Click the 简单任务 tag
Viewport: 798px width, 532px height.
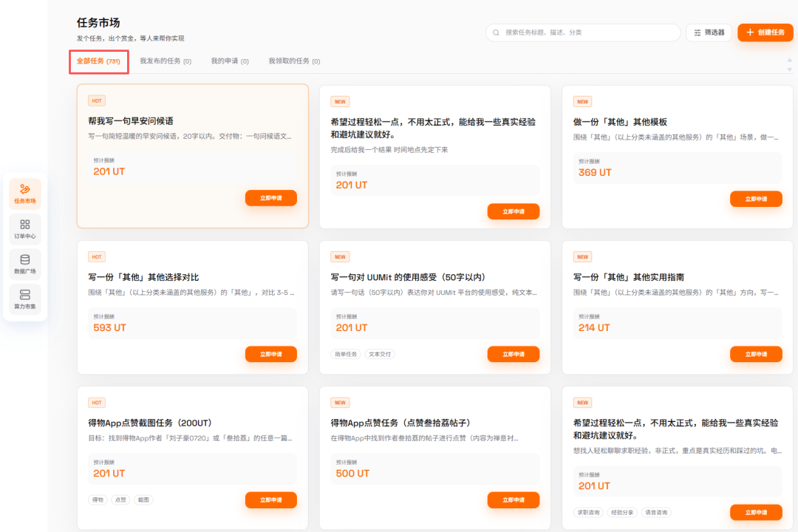346,355
